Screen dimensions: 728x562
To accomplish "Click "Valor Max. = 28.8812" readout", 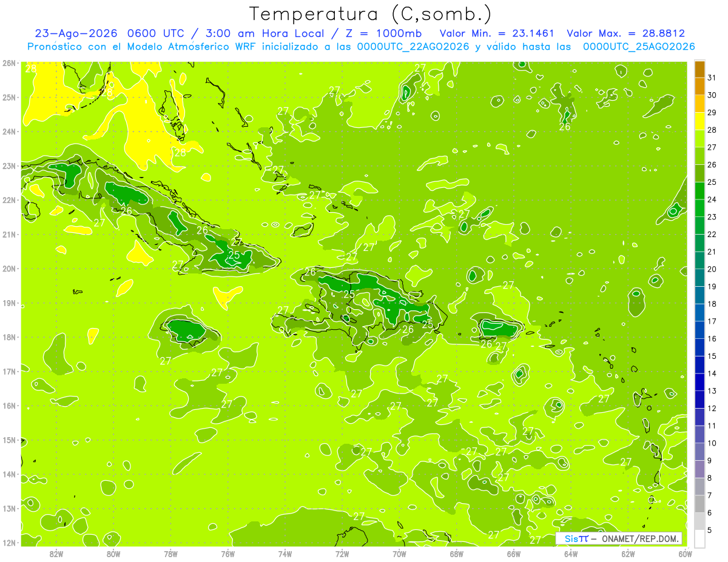I will point(625,33).
